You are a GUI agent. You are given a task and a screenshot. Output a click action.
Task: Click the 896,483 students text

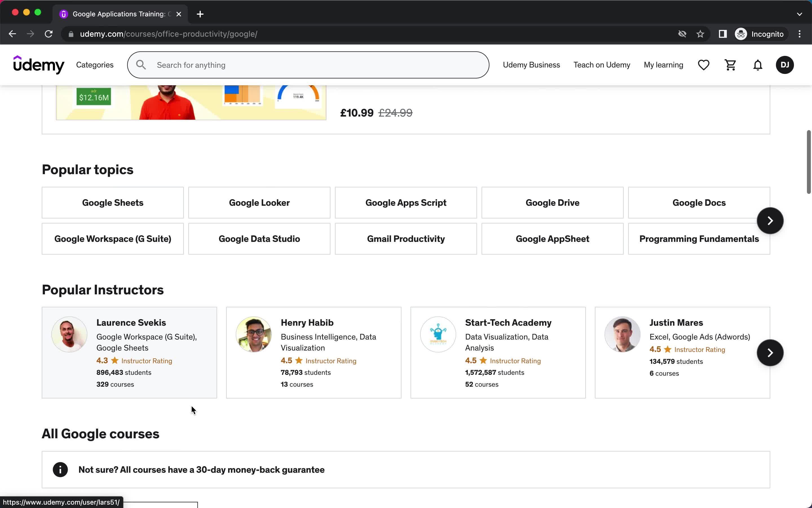pyautogui.click(x=124, y=372)
